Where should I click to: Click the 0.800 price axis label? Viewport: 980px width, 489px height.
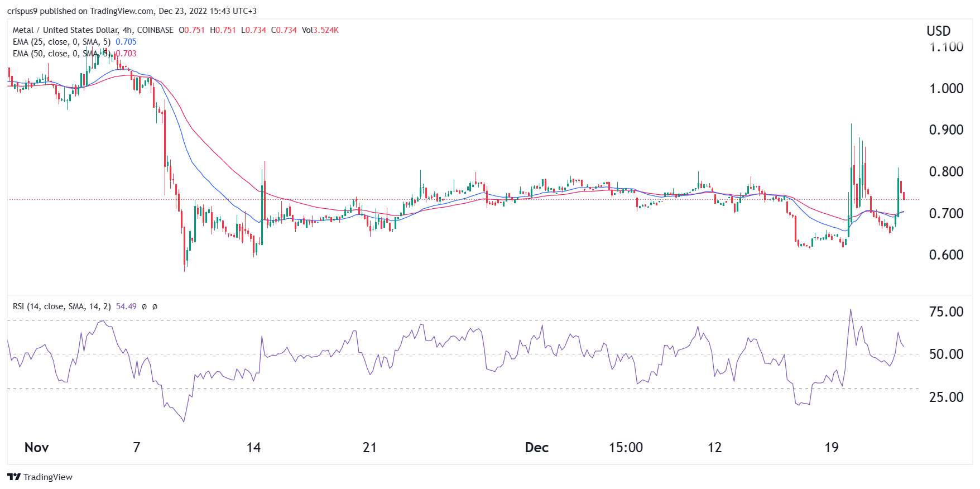click(946, 171)
